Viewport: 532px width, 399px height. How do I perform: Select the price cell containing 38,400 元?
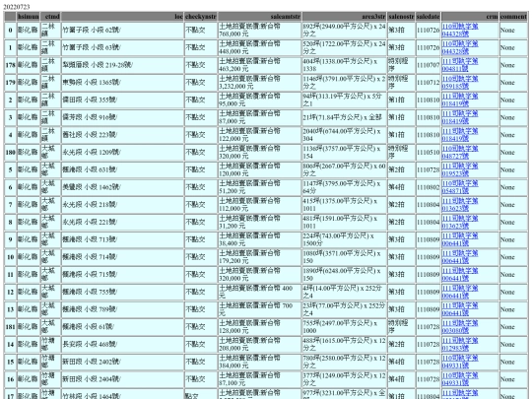[x=259, y=239]
